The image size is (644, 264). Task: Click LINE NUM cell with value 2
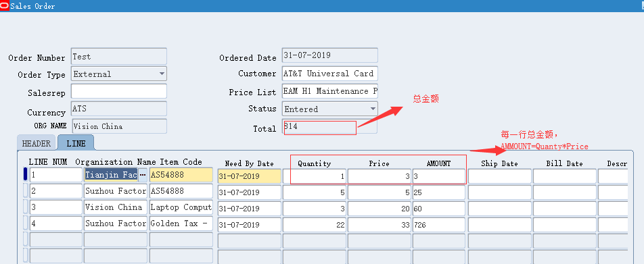(56, 192)
